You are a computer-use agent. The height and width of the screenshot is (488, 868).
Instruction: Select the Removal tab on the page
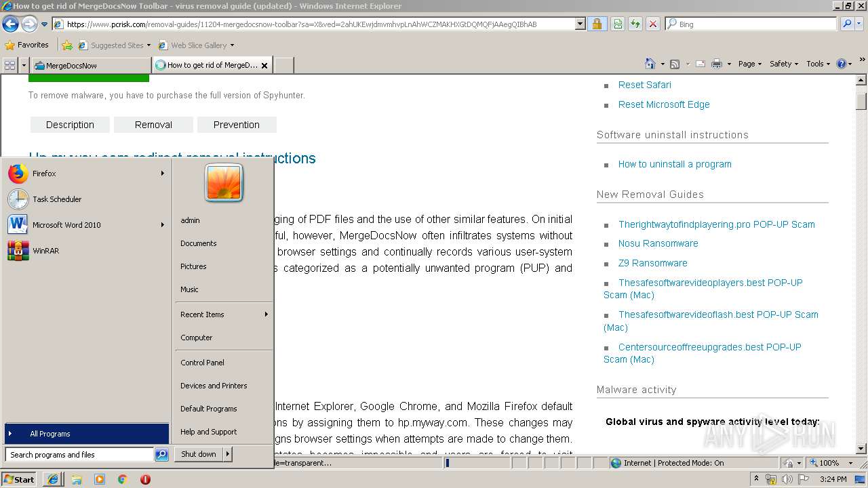(x=153, y=125)
